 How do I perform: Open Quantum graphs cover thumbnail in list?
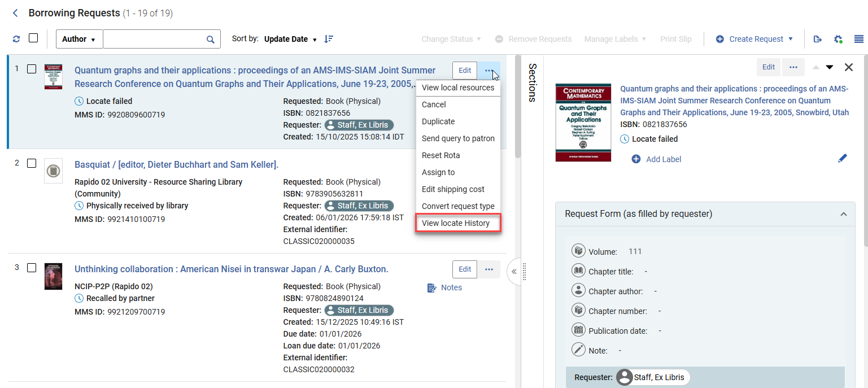[53, 76]
